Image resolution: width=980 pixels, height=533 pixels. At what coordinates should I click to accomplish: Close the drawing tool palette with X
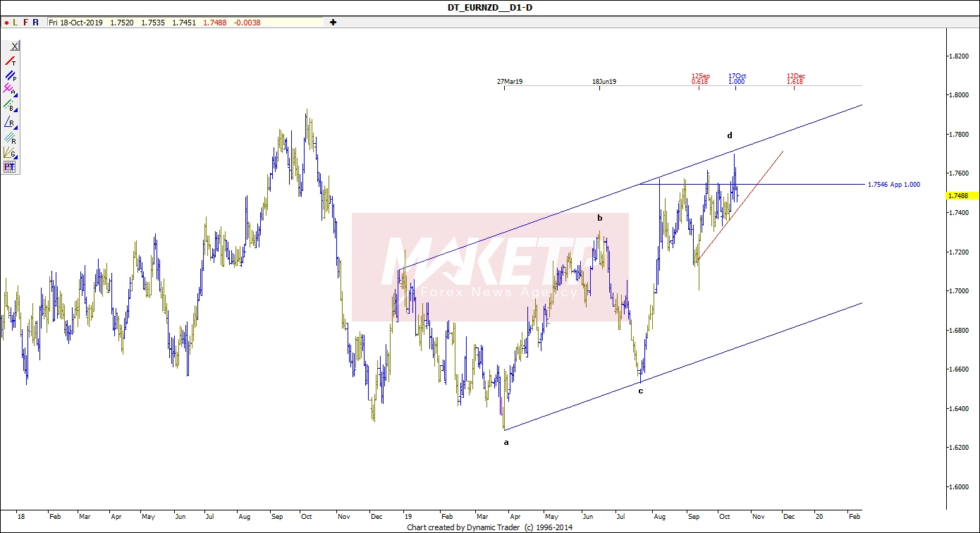(x=14, y=46)
